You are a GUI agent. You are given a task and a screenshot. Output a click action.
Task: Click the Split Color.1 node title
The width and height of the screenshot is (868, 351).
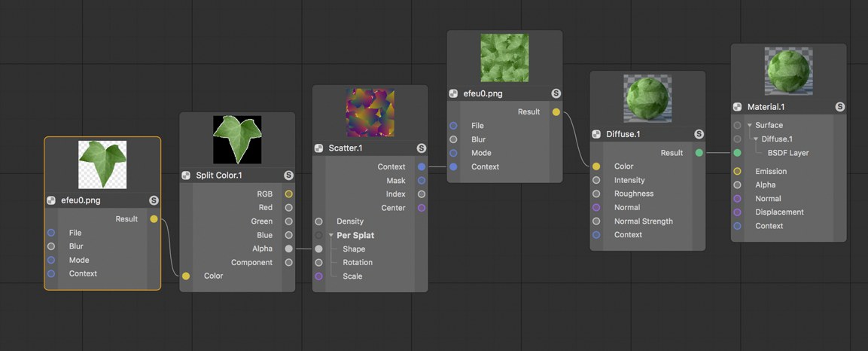[x=218, y=175]
